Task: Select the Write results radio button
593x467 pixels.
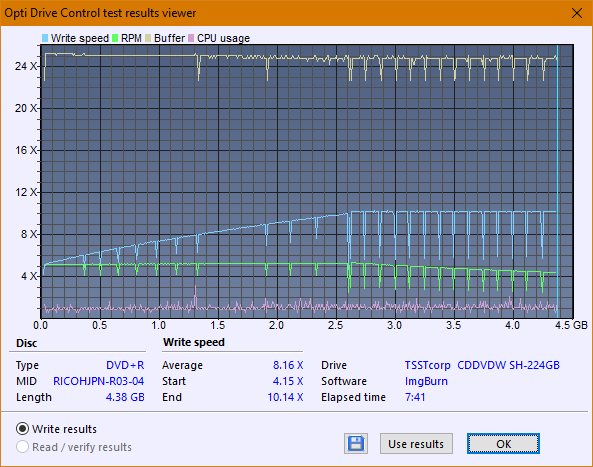Action: [22, 429]
